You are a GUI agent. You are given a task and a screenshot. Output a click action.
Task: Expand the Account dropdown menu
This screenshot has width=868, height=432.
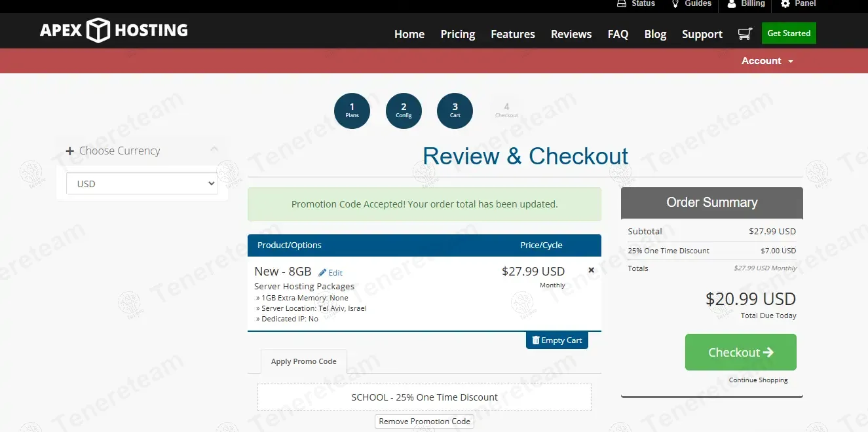point(767,61)
